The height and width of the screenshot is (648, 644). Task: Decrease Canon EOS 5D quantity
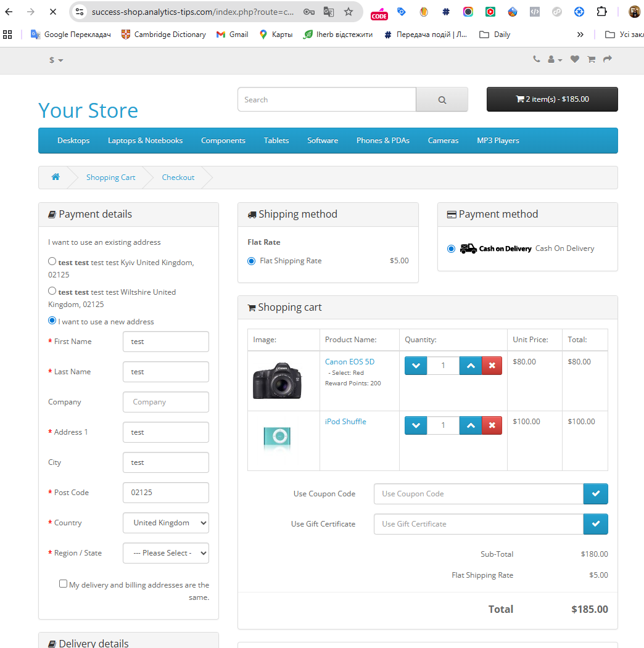[x=416, y=366]
